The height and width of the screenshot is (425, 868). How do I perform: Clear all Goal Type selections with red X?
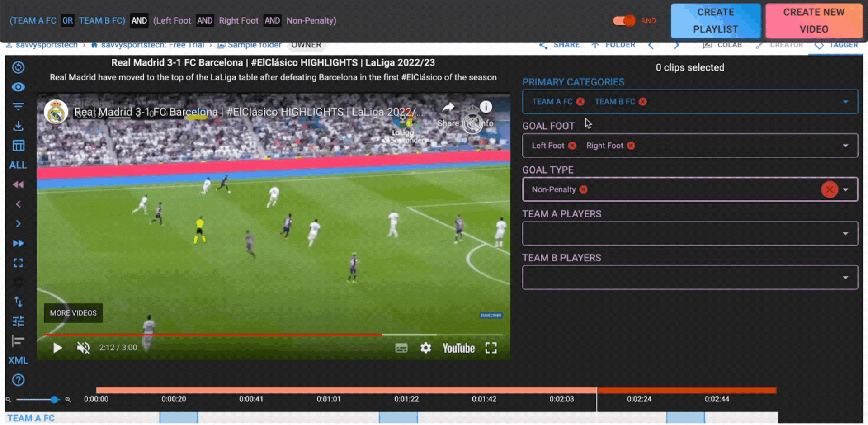830,189
